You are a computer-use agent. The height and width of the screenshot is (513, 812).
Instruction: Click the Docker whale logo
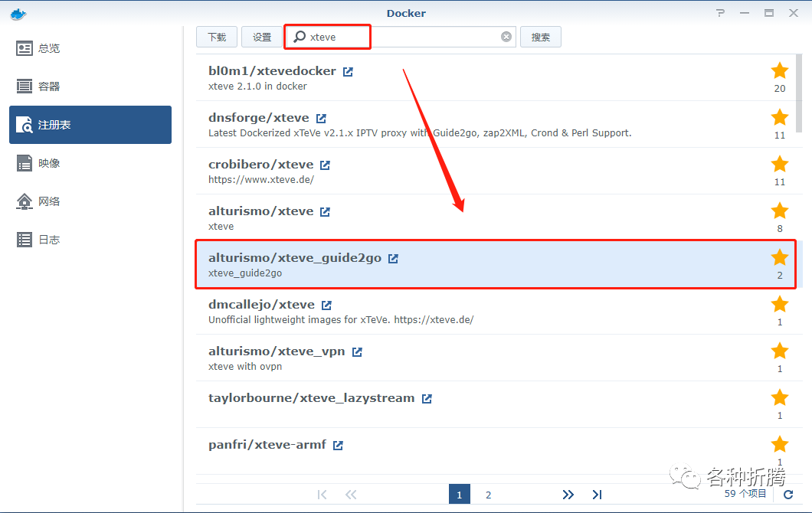point(18,14)
